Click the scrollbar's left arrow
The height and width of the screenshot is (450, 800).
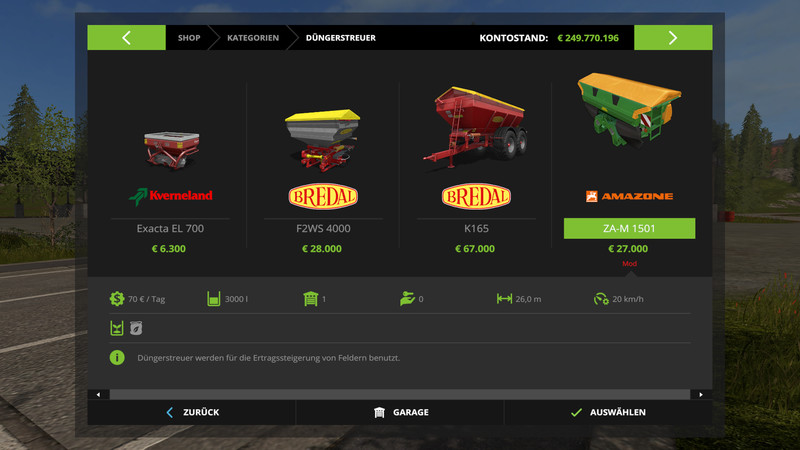pos(98,394)
